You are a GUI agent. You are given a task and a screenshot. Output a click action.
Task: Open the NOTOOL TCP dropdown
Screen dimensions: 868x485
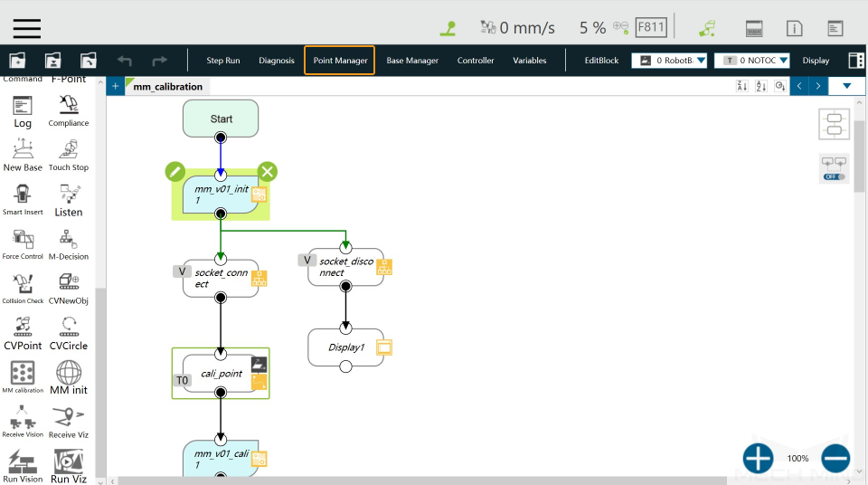coord(751,61)
